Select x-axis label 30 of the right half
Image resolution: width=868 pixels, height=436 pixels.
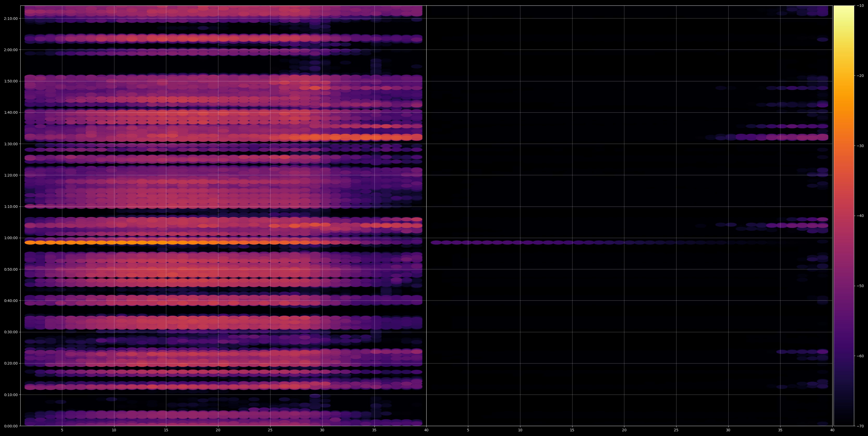[x=728, y=430]
